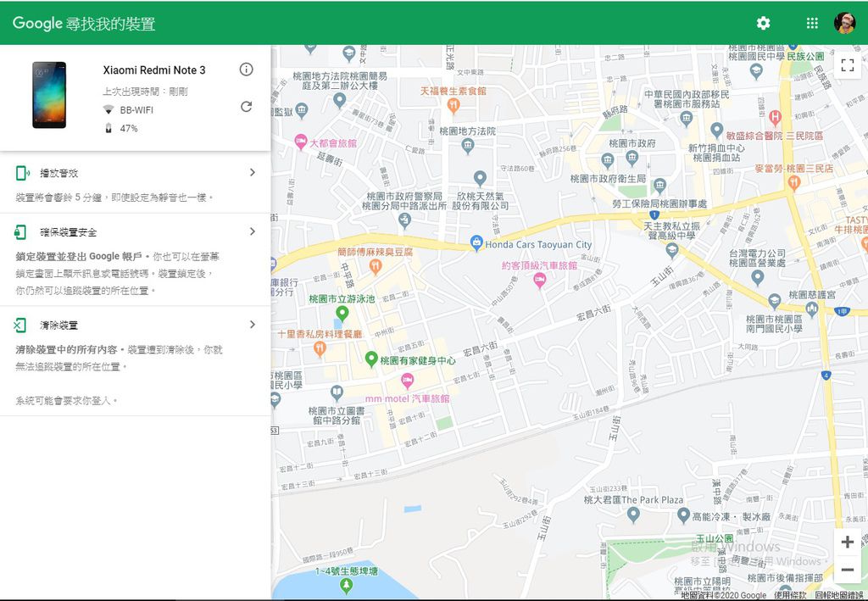
Task: Open the settings gear in header
Action: tap(764, 23)
